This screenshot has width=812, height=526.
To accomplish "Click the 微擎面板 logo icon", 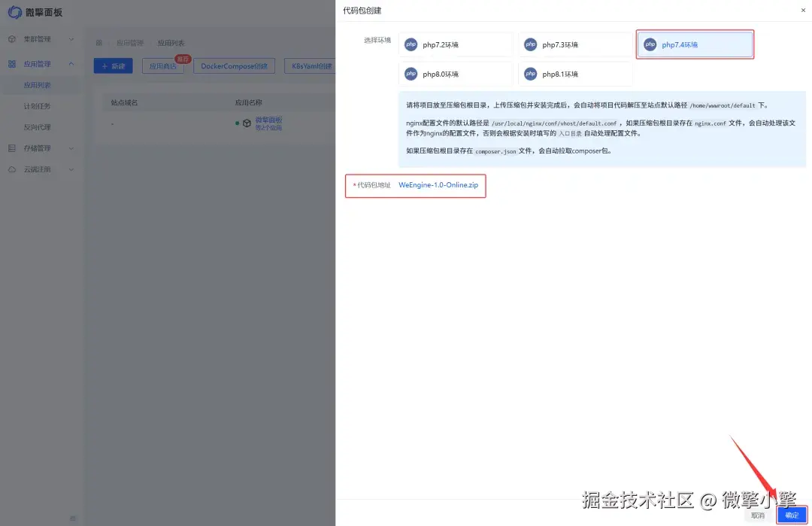I will (15, 12).
